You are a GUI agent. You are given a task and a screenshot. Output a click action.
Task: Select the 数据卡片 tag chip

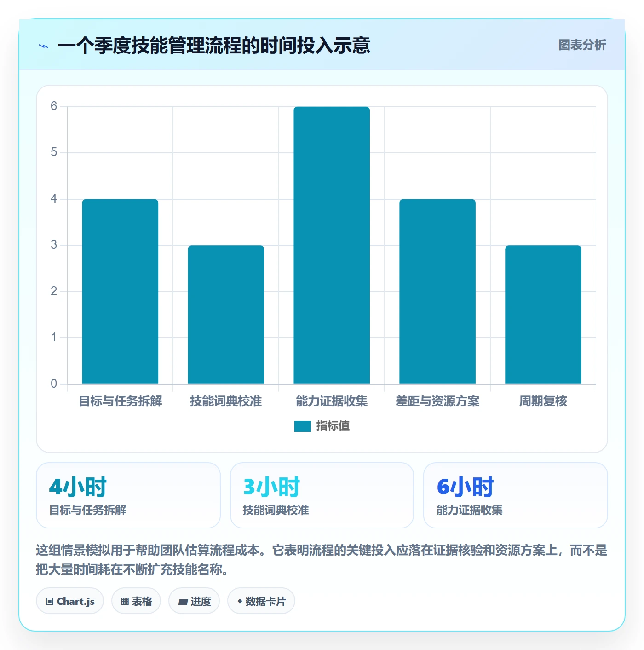point(261,601)
